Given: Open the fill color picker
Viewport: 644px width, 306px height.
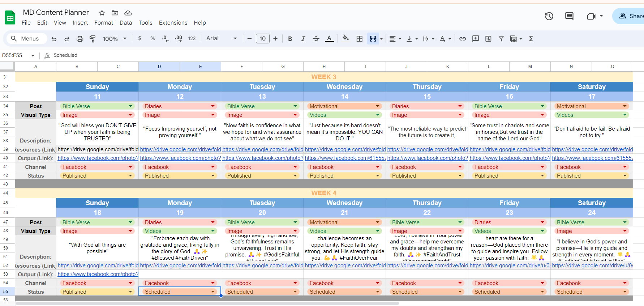Looking at the screenshot, I should (346, 38).
